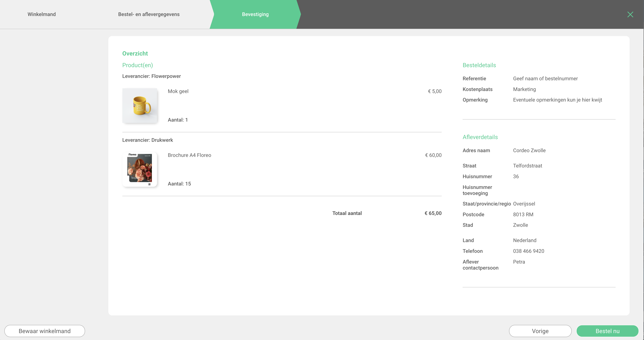
Task: Click the Cordeo Zwolle address name
Action: coord(529,150)
